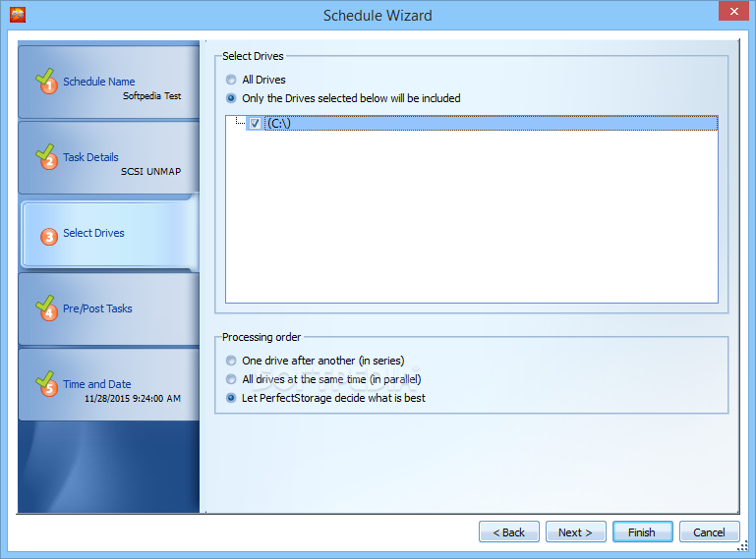Click the Next > button
The width and height of the screenshot is (756, 559).
(x=576, y=532)
